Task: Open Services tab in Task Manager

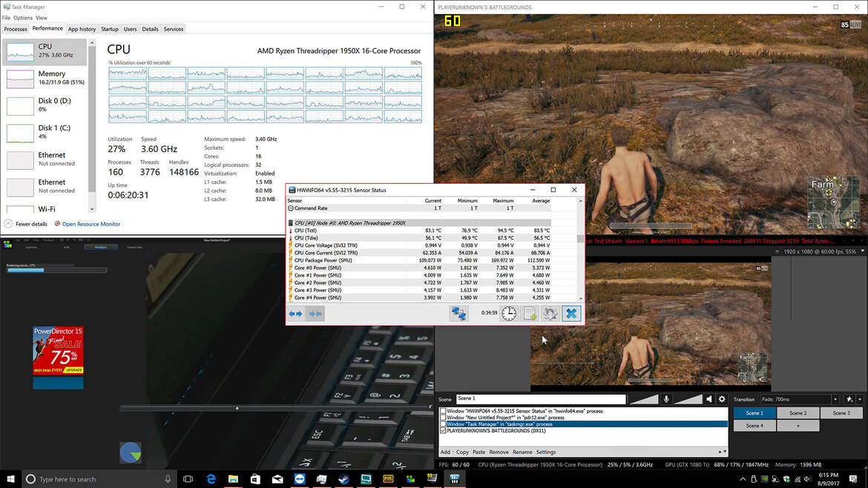Action: click(x=174, y=29)
